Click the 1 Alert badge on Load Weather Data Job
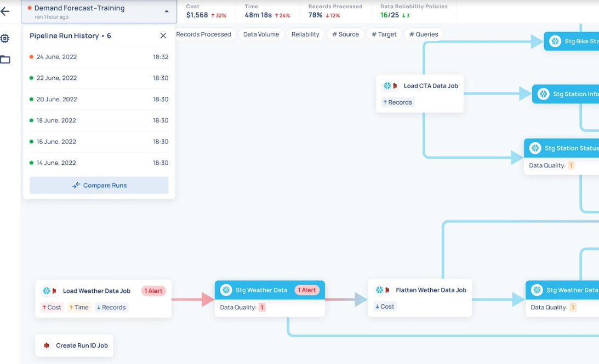 [153, 291]
